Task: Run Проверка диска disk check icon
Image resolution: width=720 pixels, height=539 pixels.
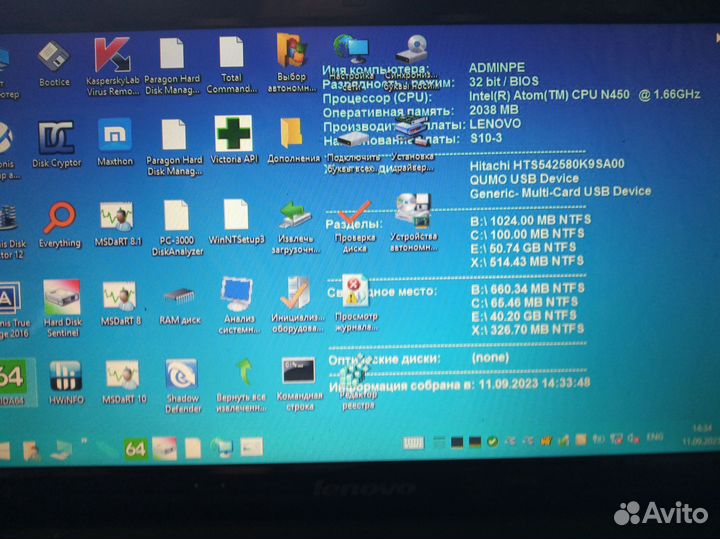Action: 354,227
